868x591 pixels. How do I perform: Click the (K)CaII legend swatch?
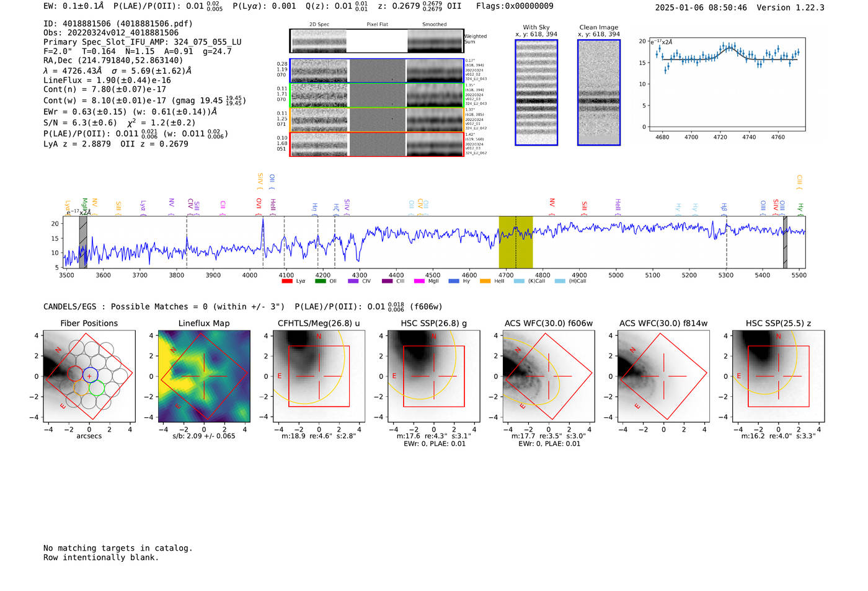tap(519, 282)
